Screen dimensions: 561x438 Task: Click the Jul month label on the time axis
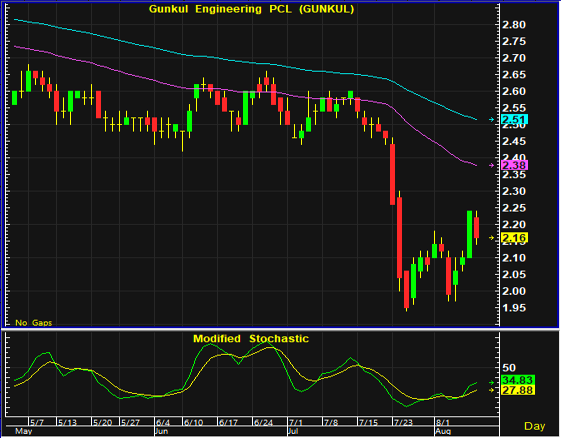pos(293,431)
